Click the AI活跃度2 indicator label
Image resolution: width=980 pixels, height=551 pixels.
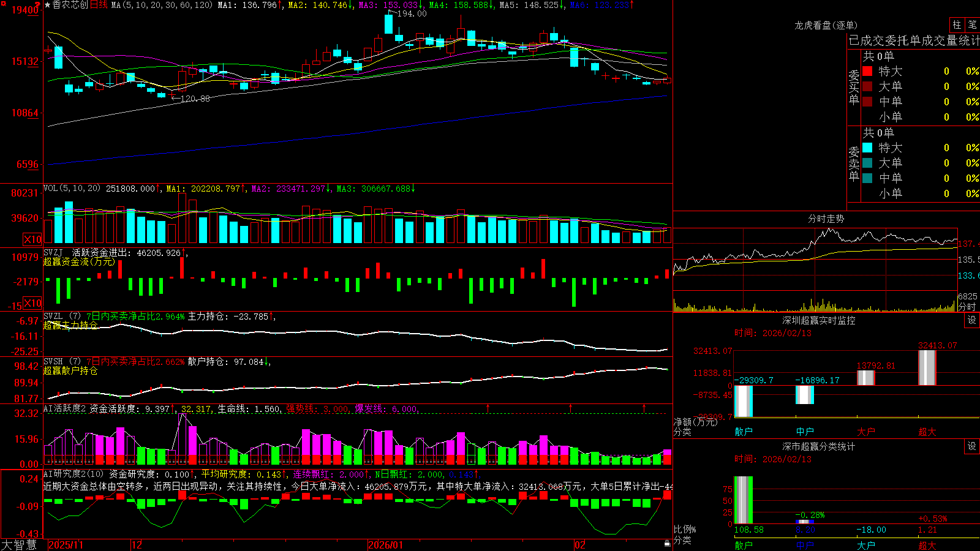[65, 408]
